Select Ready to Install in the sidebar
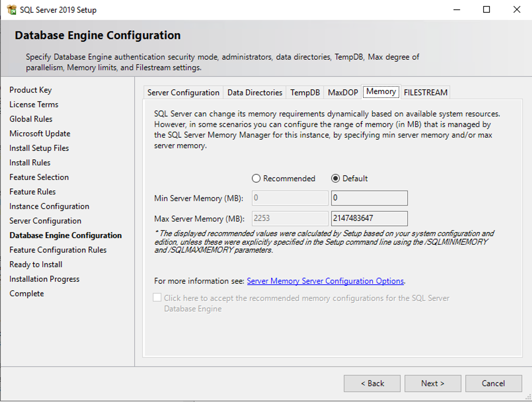 pos(36,264)
